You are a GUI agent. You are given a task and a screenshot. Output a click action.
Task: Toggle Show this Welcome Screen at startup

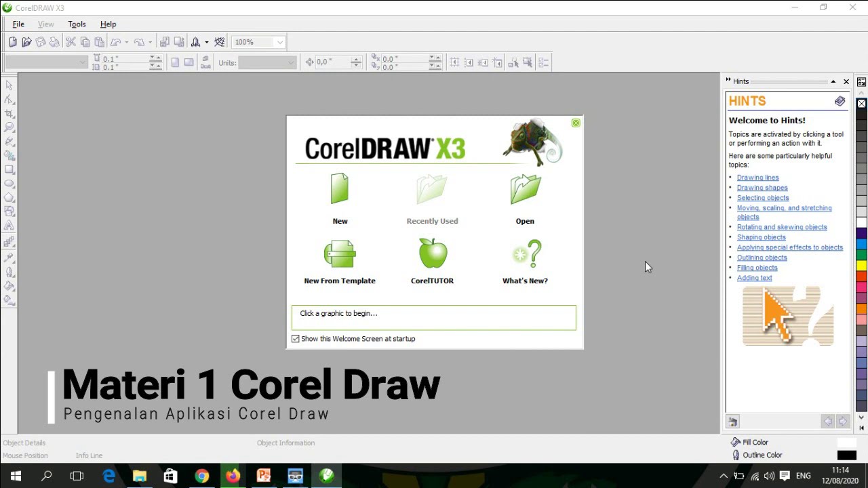pyautogui.click(x=296, y=339)
